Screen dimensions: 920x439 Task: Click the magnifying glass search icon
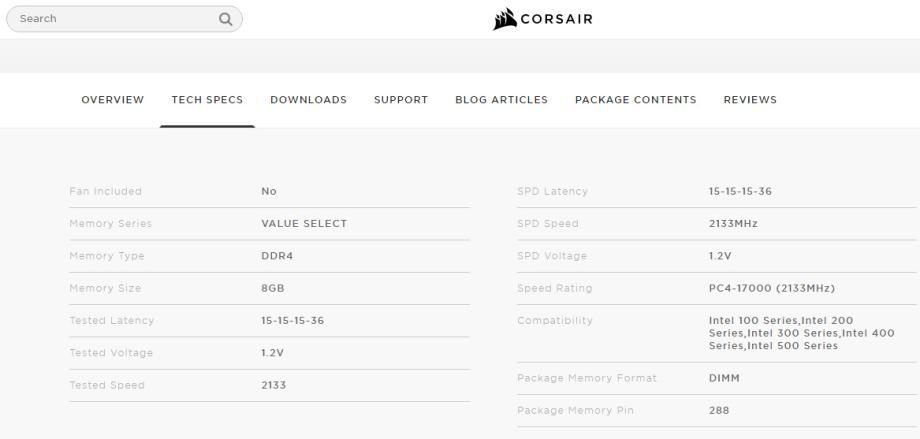click(x=226, y=18)
